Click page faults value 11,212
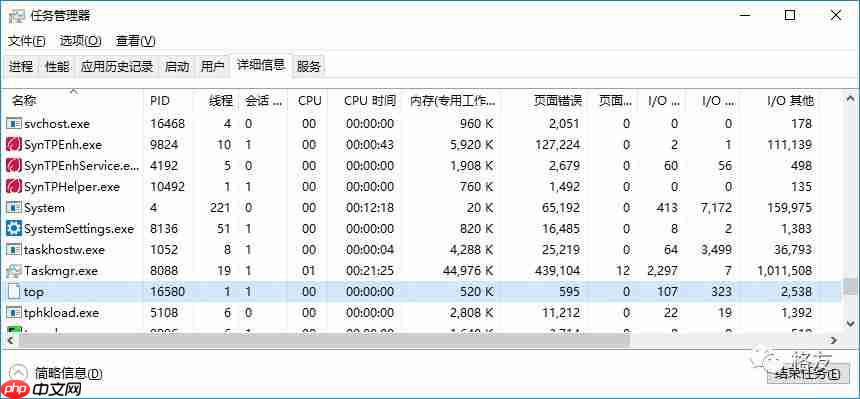The image size is (860, 399). pos(561,312)
